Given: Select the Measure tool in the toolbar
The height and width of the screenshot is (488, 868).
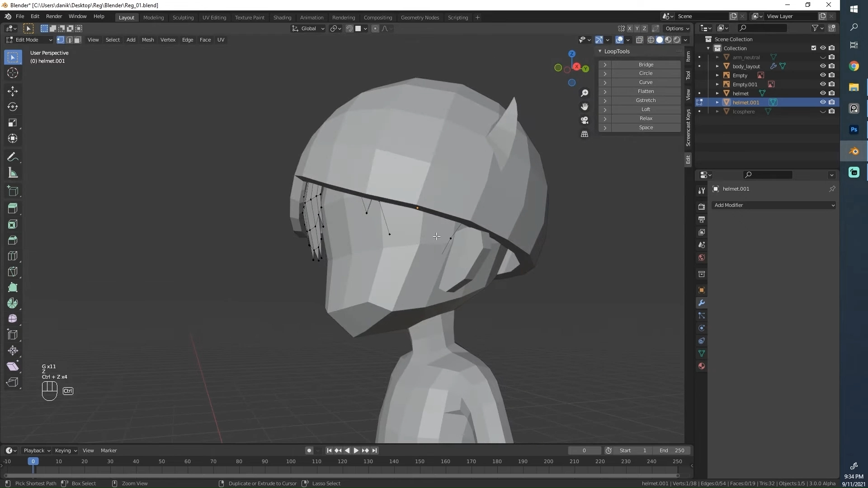Looking at the screenshot, I should coord(13,173).
